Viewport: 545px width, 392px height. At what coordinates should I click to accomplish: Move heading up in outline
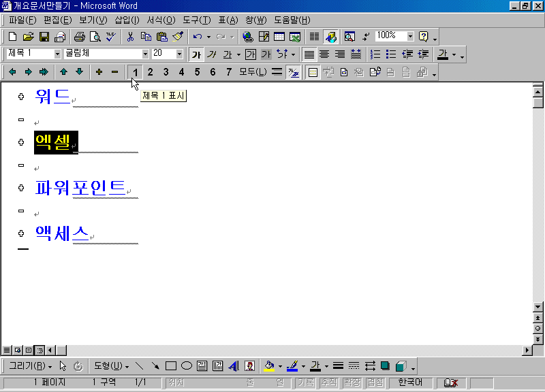pos(63,72)
